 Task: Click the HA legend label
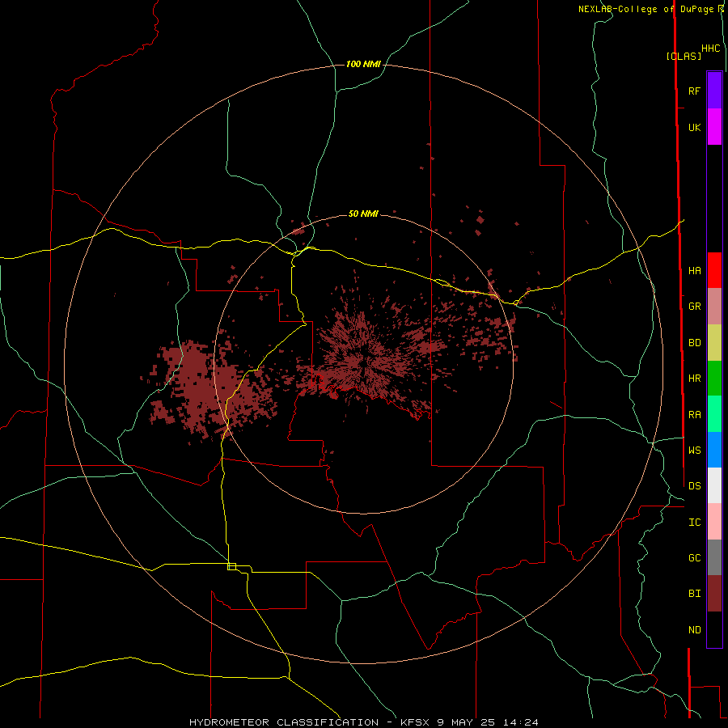[694, 270]
